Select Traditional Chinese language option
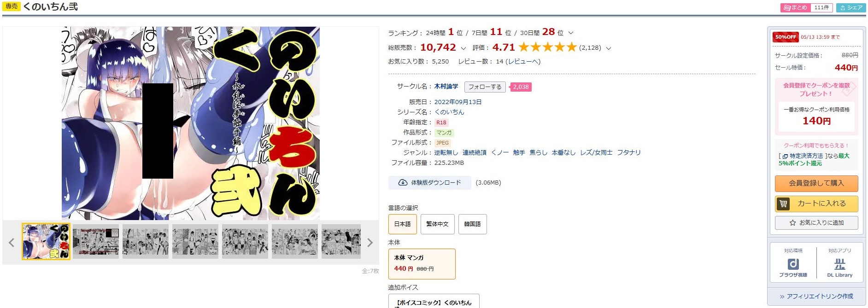Viewport: 868px width, 308px height. pyautogui.click(x=437, y=224)
